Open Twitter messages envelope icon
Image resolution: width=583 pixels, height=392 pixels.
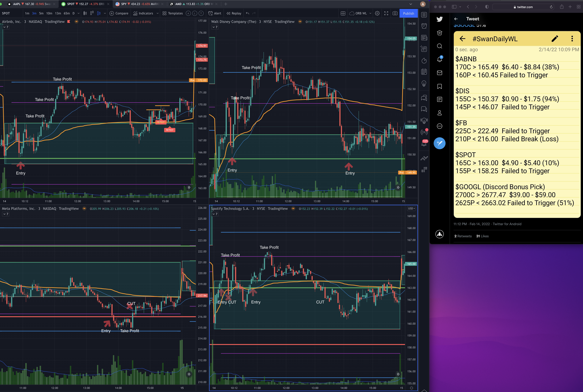(439, 73)
